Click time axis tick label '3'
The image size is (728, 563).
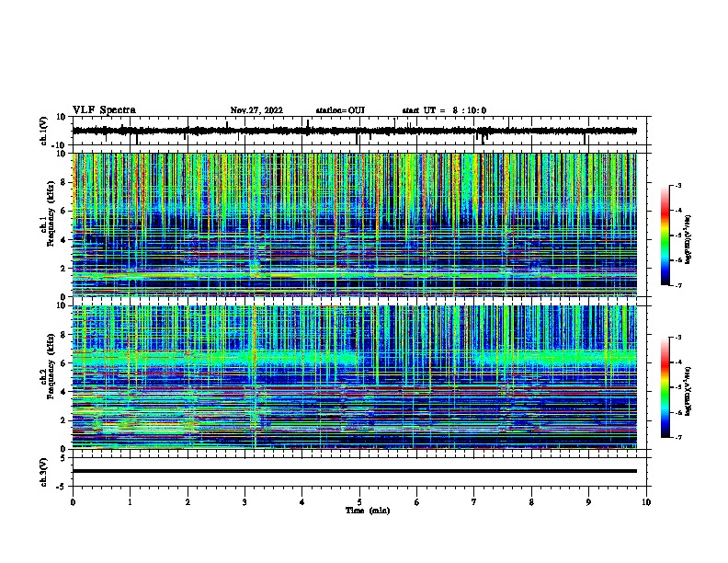[245, 502]
